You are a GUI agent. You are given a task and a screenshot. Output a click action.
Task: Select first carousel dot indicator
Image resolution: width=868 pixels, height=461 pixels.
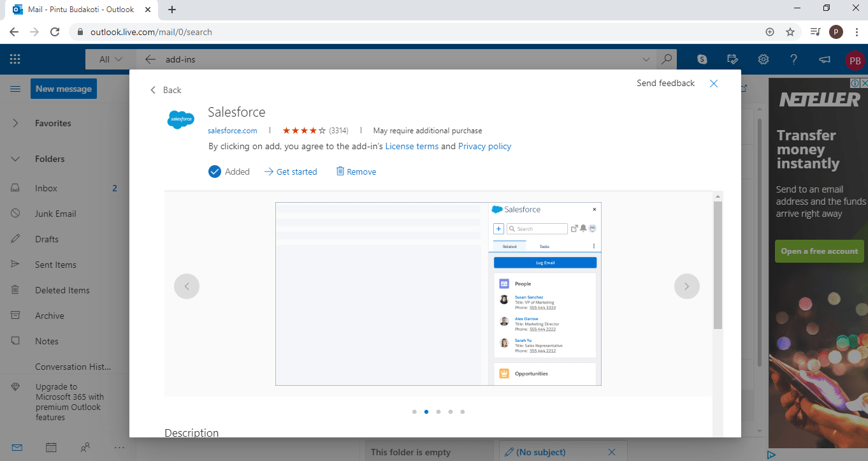pos(414,412)
